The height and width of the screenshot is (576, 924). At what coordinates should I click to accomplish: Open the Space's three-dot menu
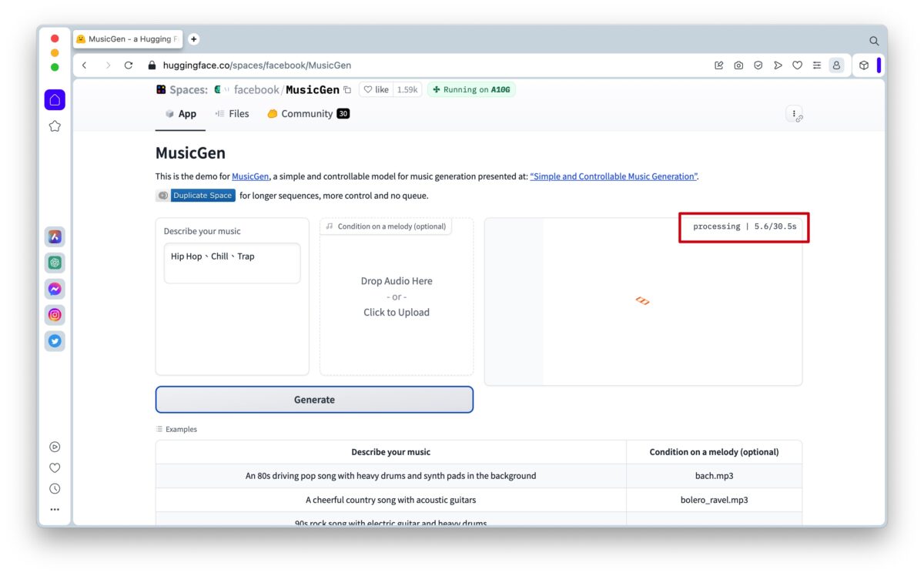794,113
